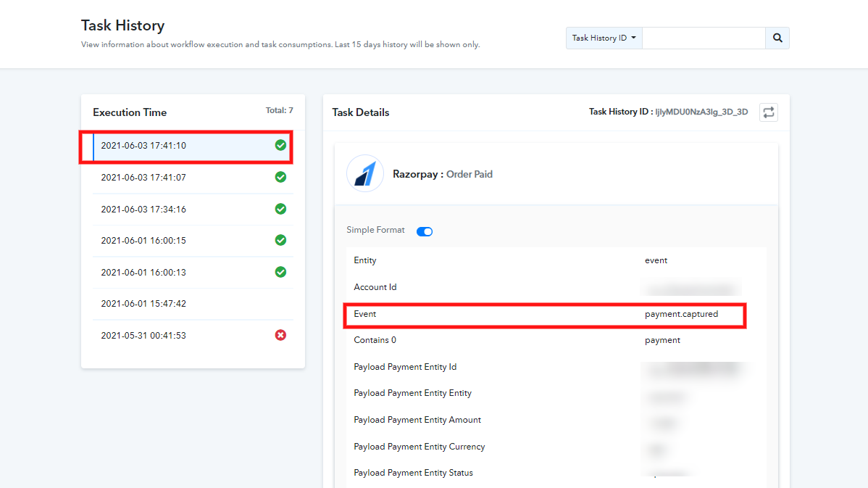Viewport: 868px width, 488px height.
Task: Click green success check for 16:00:15 run
Action: [280, 240]
